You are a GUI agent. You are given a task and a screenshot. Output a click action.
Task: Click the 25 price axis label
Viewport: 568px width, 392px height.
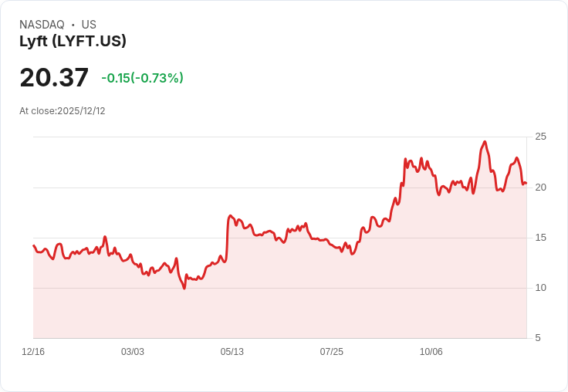click(541, 137)
